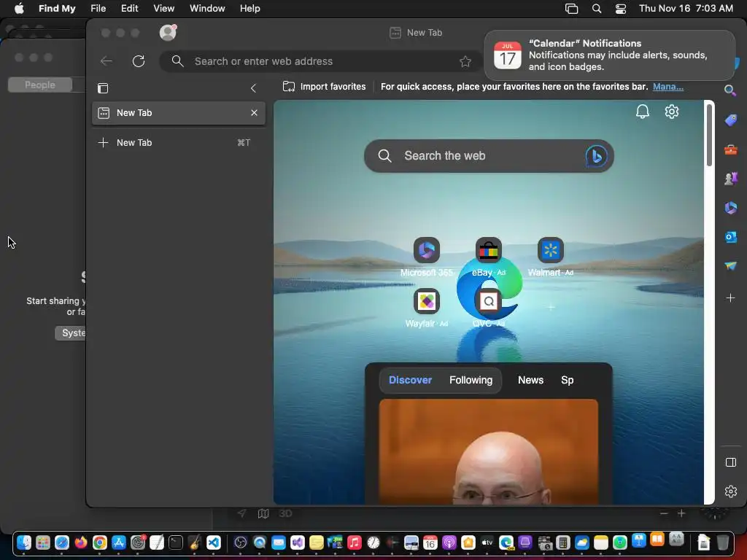Open Bing chat icon in search box
The width and height of the screenshot is (747, 560).
pyautogui.click(x=596, y=156)
